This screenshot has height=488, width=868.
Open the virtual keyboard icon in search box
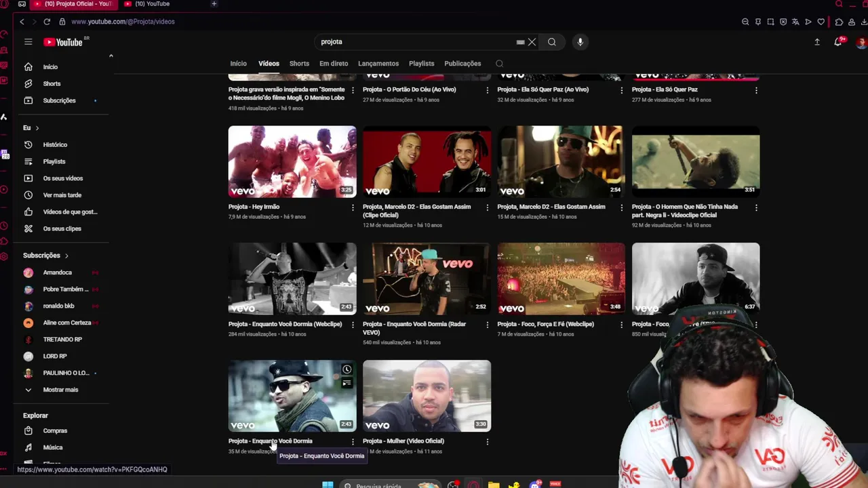(x=520, y=42)
